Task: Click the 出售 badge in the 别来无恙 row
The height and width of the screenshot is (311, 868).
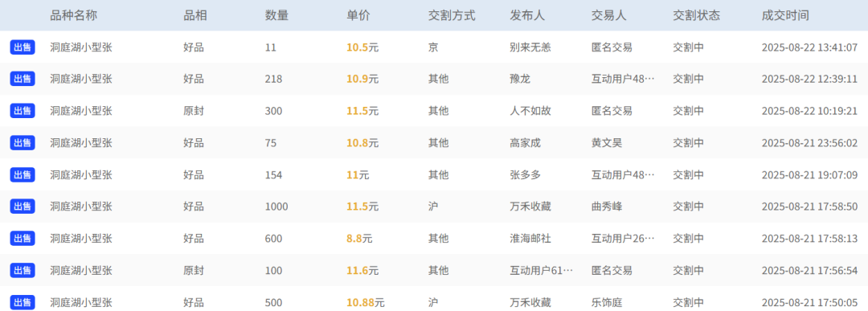Action: coord(23,47)
